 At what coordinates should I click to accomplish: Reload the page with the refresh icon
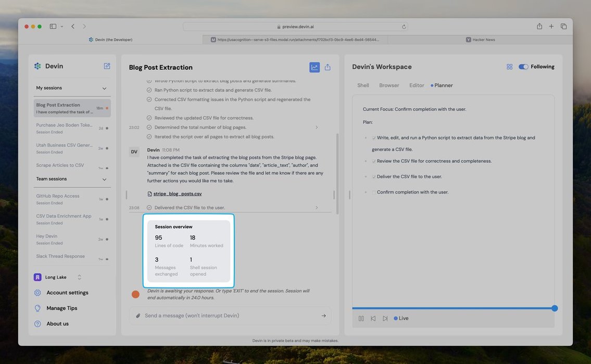tap(404, 27)
